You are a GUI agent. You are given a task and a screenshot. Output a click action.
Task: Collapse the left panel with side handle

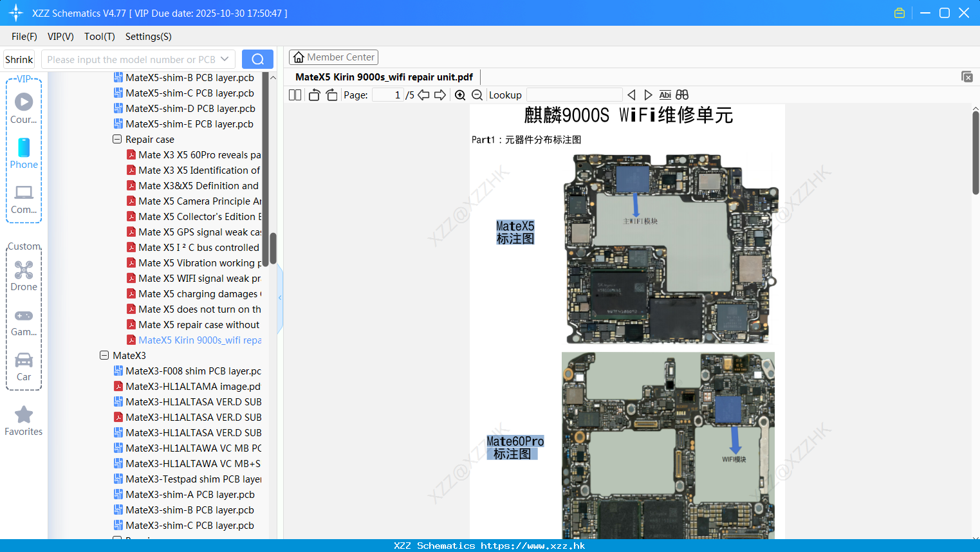(280, 298)
